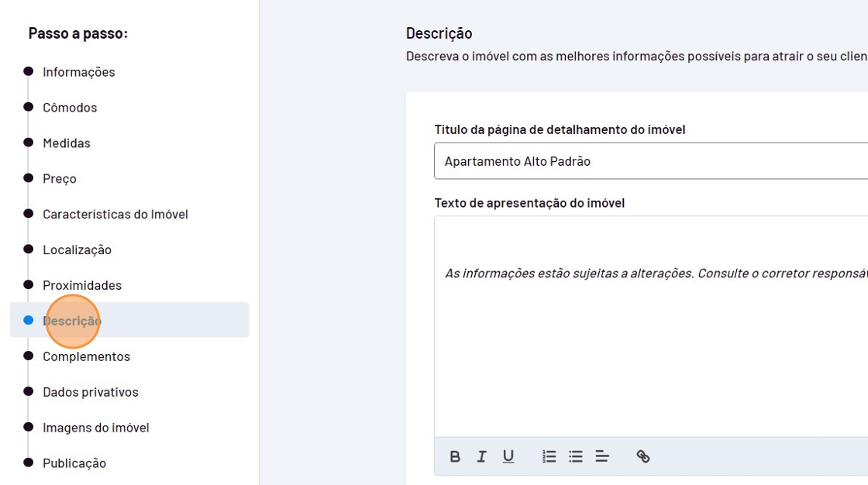
Task: Open the text alignment option
Action: tap(602, 456)
